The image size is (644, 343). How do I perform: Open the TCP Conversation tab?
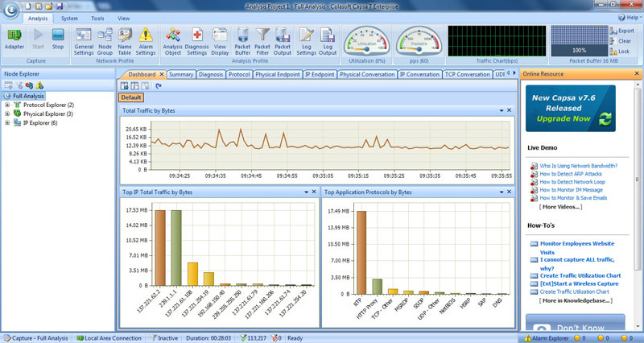(468, 74)
